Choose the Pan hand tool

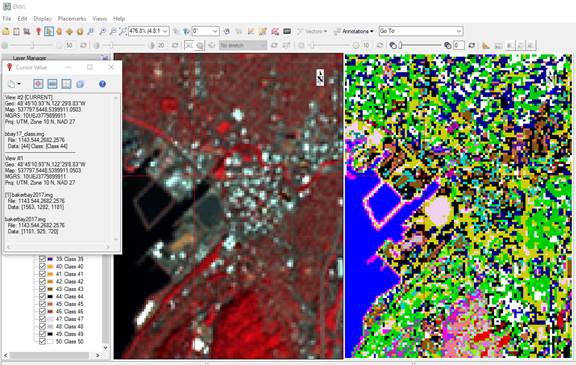pos(59,32)
